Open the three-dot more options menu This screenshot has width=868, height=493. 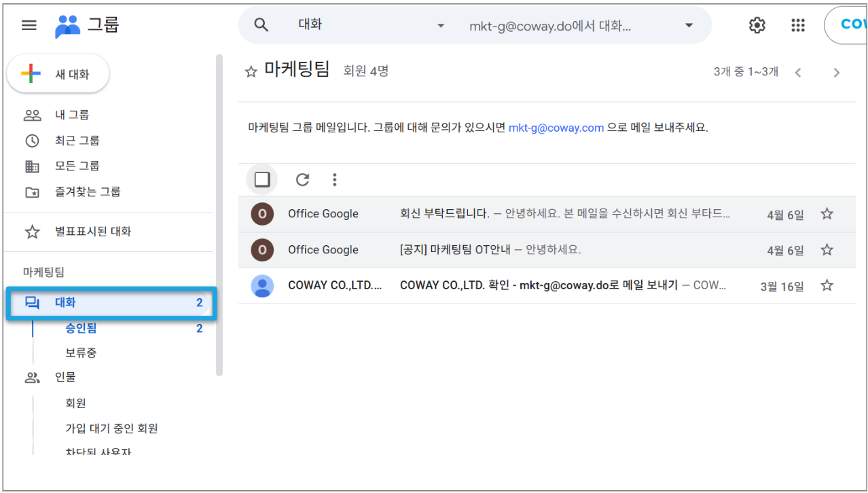[x=334, y=179]
